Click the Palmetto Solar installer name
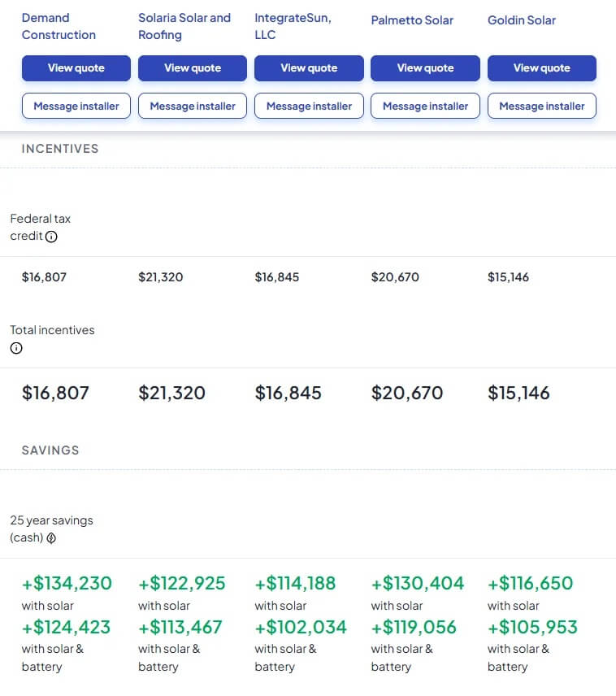 [x=412, y=20]
